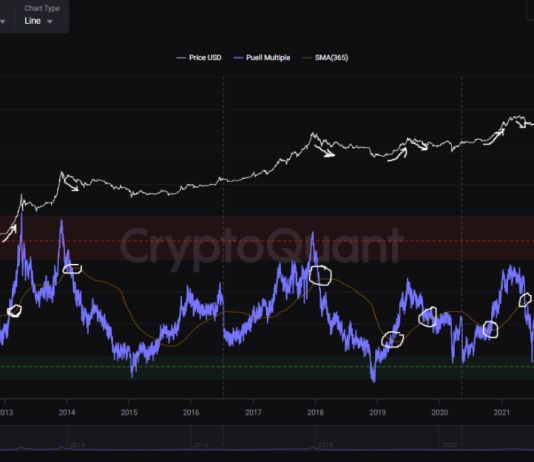Open the Chart Type Line dropdown
Image resolution: width=534 pixels, height=462 pixels.
click(38, 21)
